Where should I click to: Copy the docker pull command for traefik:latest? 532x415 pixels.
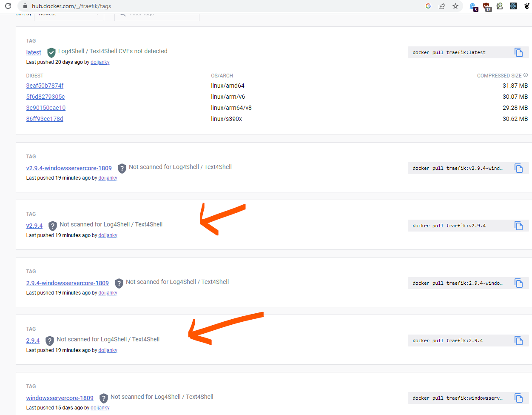pos(518,52)
